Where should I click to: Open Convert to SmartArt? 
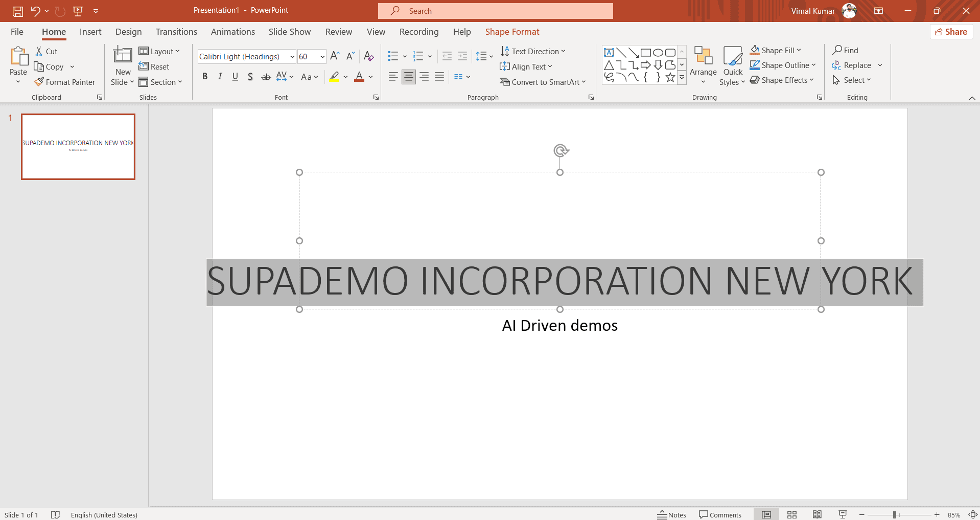543,82
